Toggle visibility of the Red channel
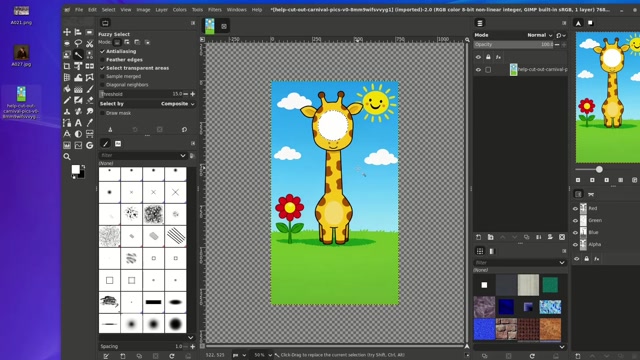The width and height of the screenshot is (640, 360). coord(576,209)
